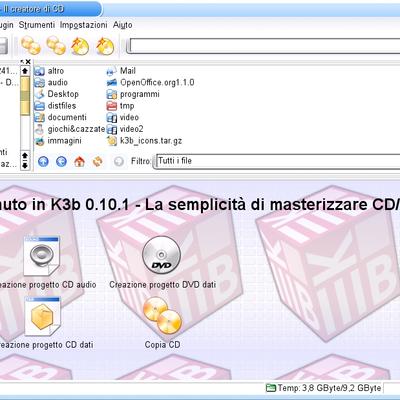Select the documenti folder
The image size is (400, 400).
[x=61, y=117]
